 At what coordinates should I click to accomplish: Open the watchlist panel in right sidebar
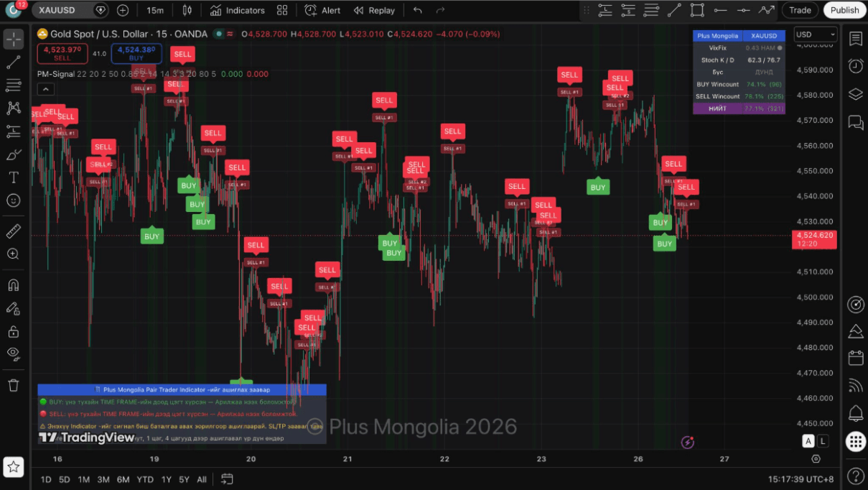(855, 39)
